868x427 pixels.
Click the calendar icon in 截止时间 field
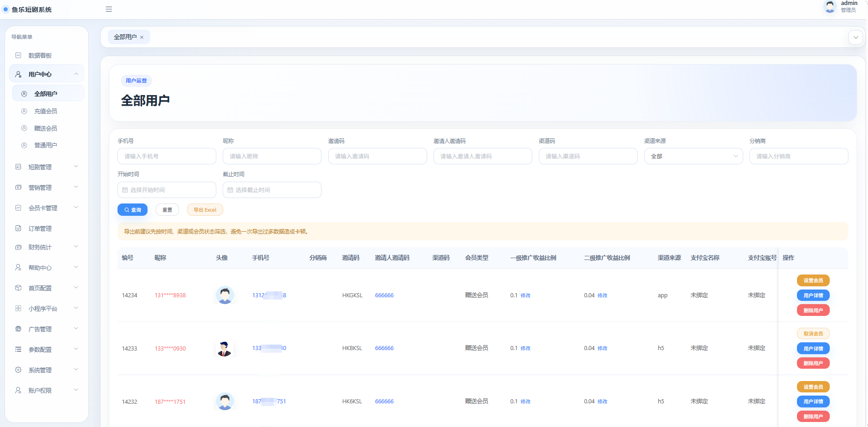[x=230, y=190]
